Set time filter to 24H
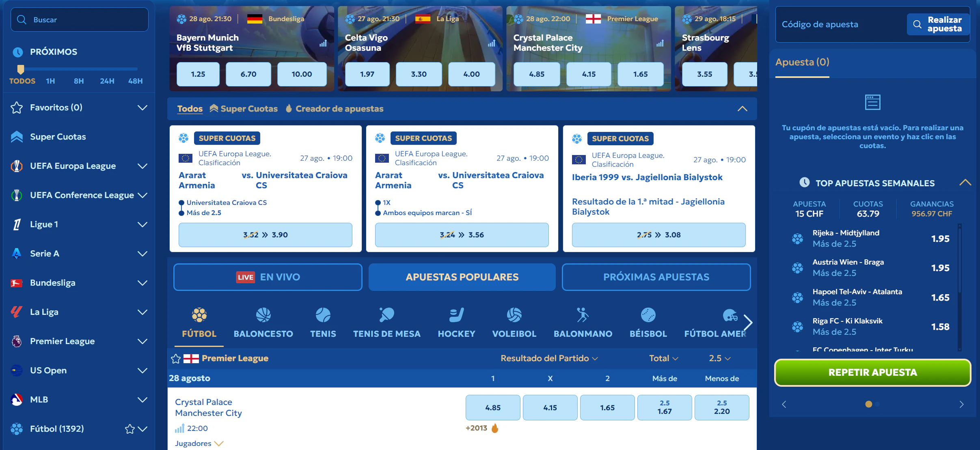Viewport: 980px width, 450px height. (107, 81)
